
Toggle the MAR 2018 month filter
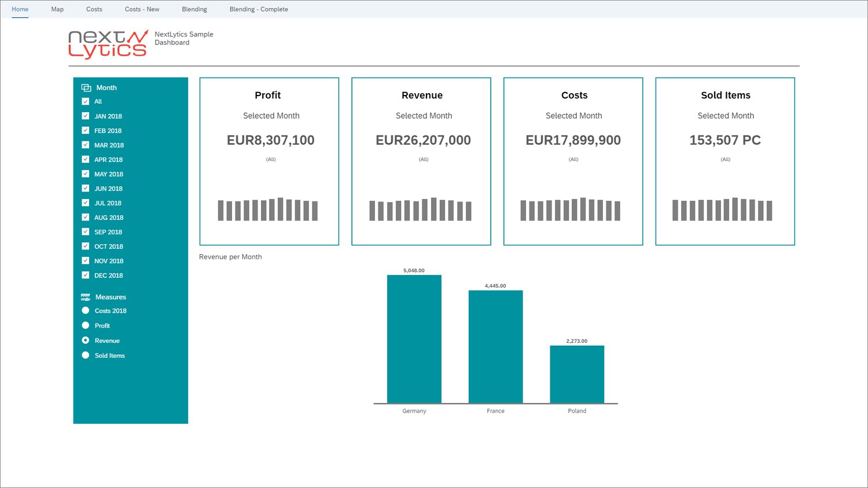click(x=85, y=145)
